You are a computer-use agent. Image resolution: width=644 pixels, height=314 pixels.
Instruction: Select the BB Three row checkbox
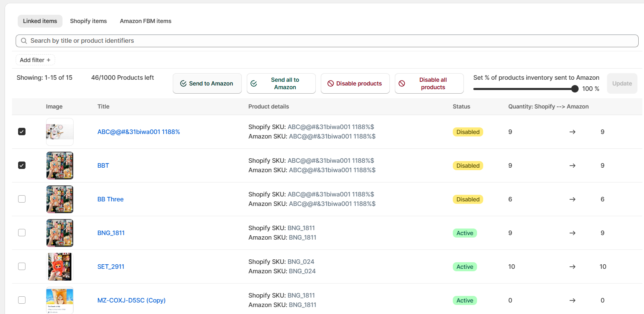click(x=22, y=199)
